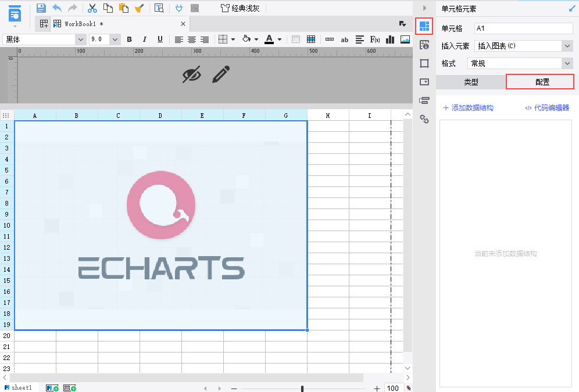Image resolution: width=579 pixels, height=392 pixels.
Task: Select the format painter brush icon
Action: 140,8
